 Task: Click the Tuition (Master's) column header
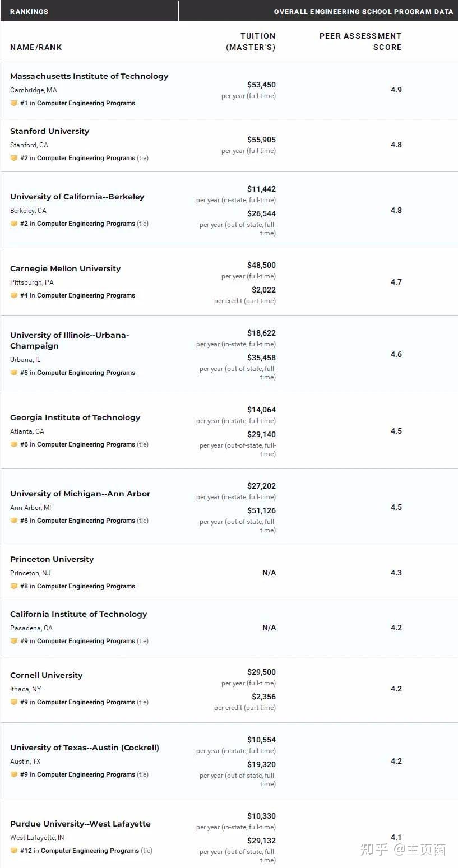coord(251,41)
